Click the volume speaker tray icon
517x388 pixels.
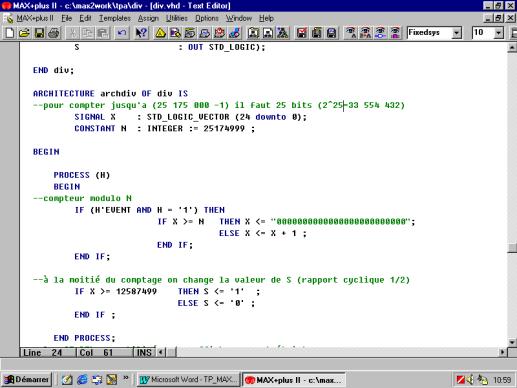point(471,379)
